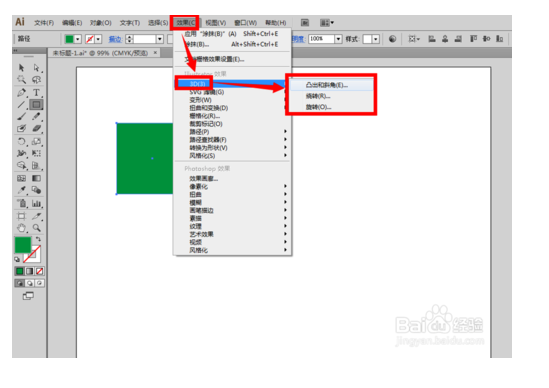Pick the Line Segment tool
The image size is (549, 388).
tap(21, 104)
